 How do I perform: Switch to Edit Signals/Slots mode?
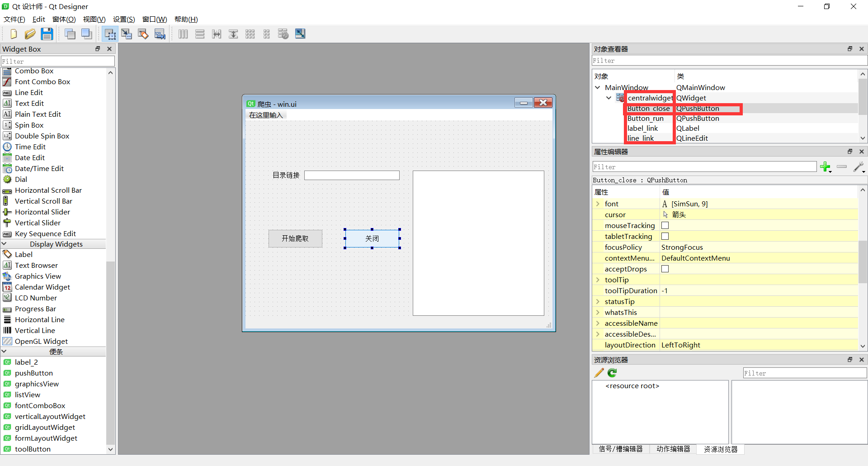click(127, 34)
